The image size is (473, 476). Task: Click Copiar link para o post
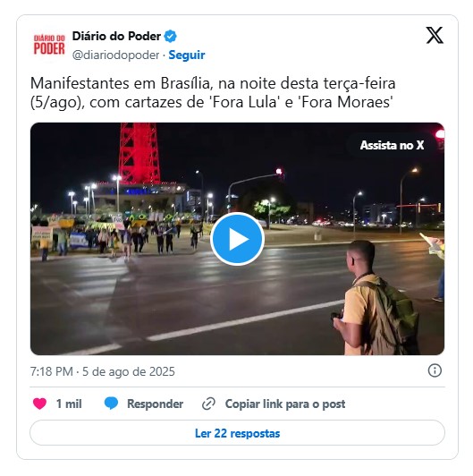pyautogui.click(x=285, y=404)
